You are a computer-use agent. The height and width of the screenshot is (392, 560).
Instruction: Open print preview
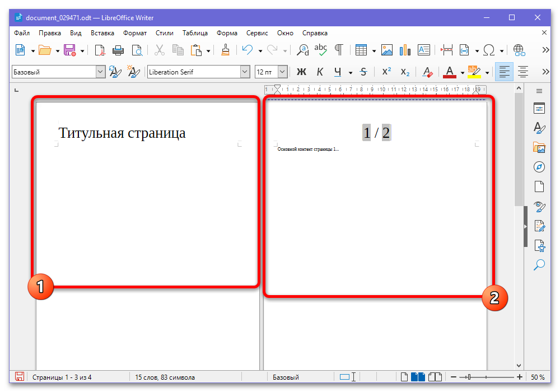click(x=137, y=50)
